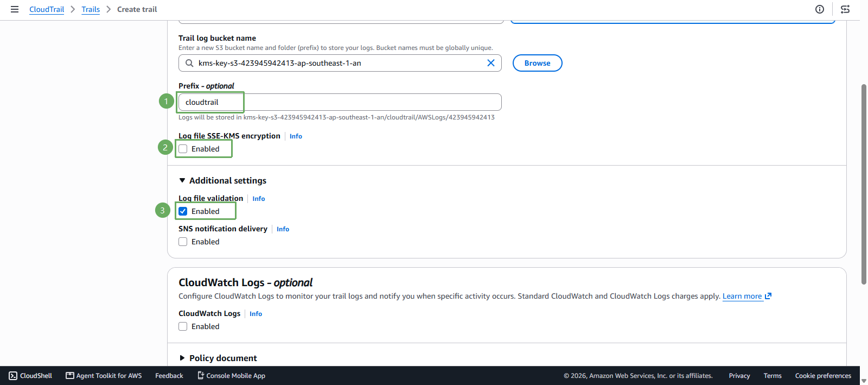Viewport: 868px width, 385px height.
Task: Open Info for Log file SSE-KMS encryption
Action: [x=296, y=136]
